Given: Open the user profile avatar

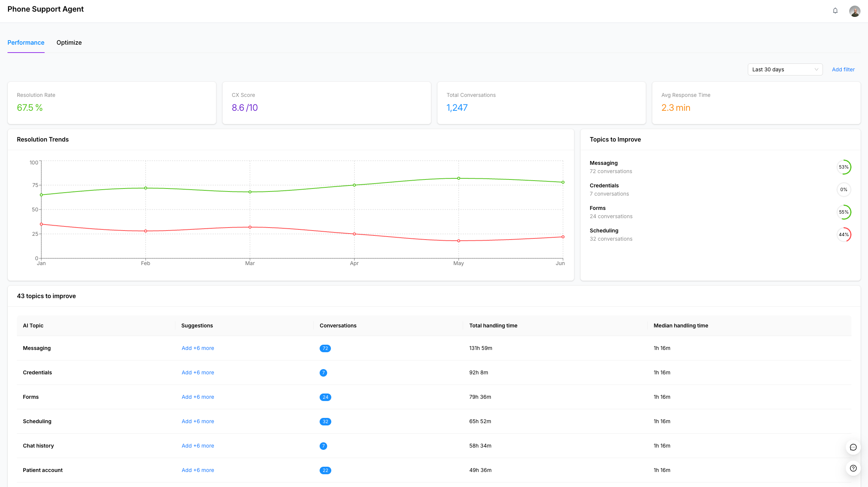Looking at the screenshot, I should [854, 11].
